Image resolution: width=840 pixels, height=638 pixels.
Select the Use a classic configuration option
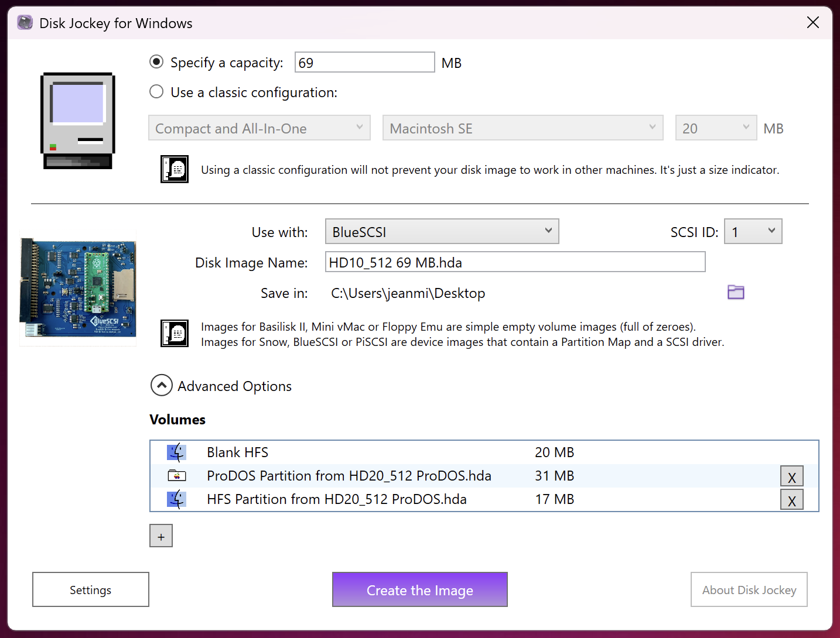pyautogui.click(x=156, y=92)
